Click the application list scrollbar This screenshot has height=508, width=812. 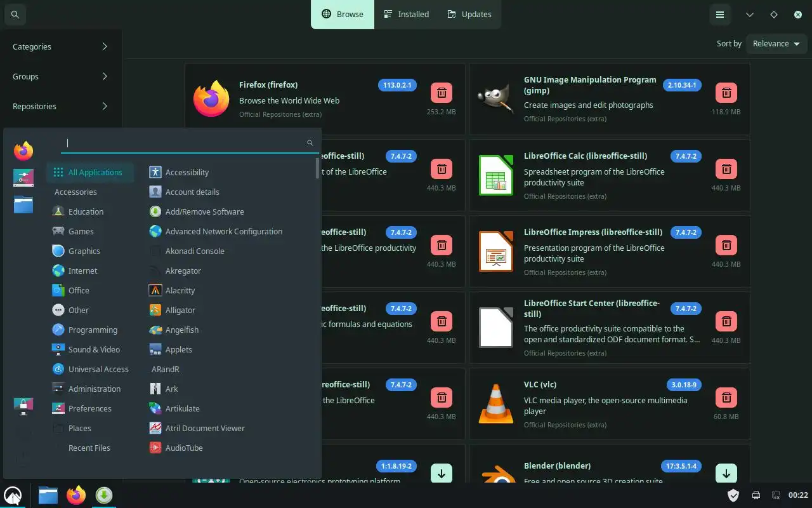point(317,168)
